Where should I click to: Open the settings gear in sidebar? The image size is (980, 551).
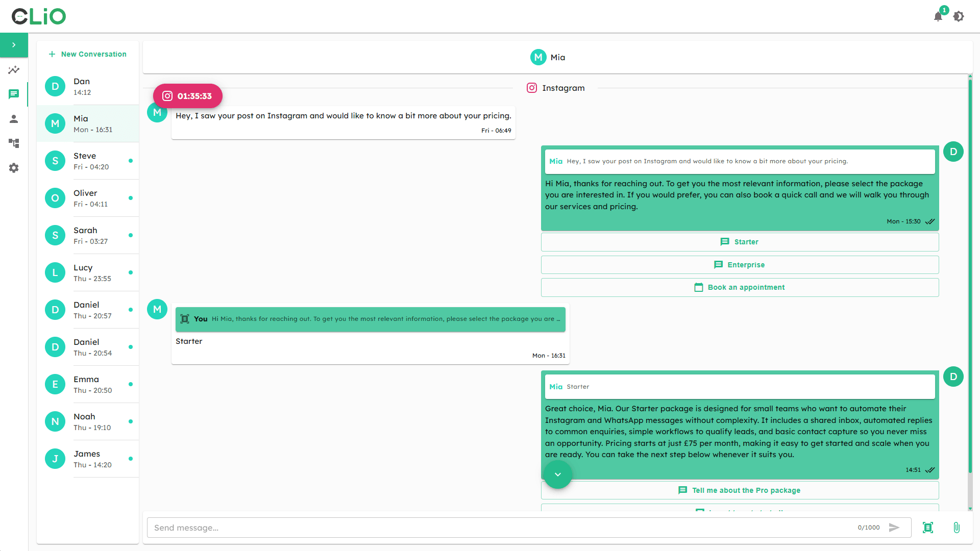point(14,168)
